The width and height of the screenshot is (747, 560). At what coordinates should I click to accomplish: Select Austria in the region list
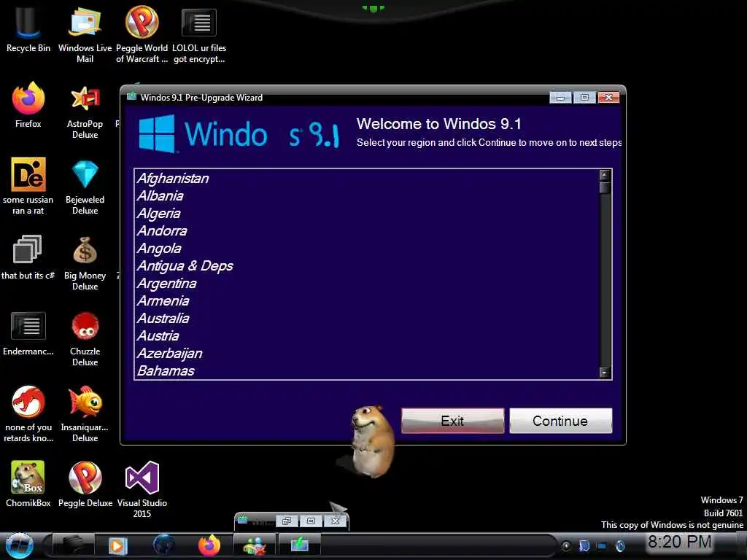366,335
